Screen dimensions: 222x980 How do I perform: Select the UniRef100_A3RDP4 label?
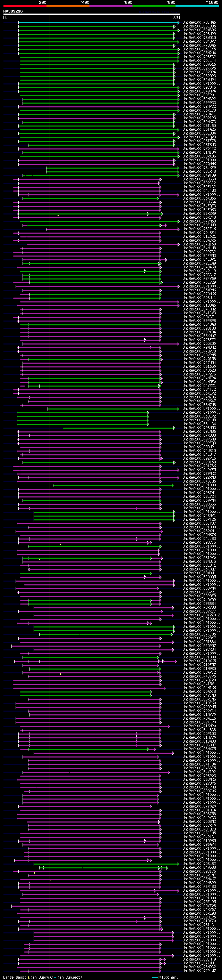coord(199,72)
